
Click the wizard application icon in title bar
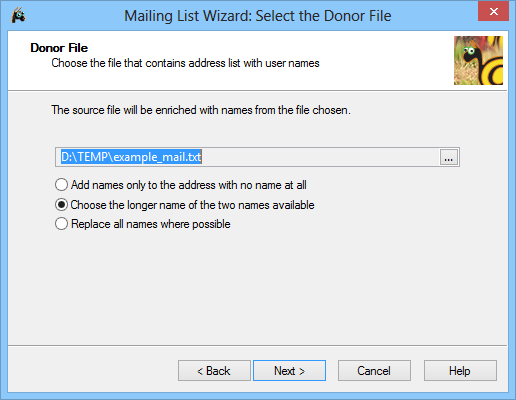18,16
